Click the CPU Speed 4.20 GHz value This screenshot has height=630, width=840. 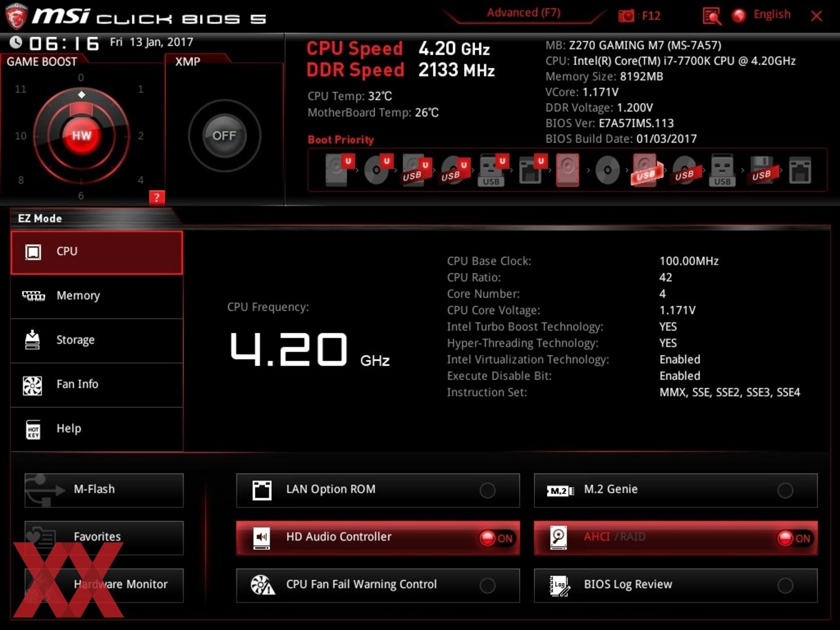[454, 48]
